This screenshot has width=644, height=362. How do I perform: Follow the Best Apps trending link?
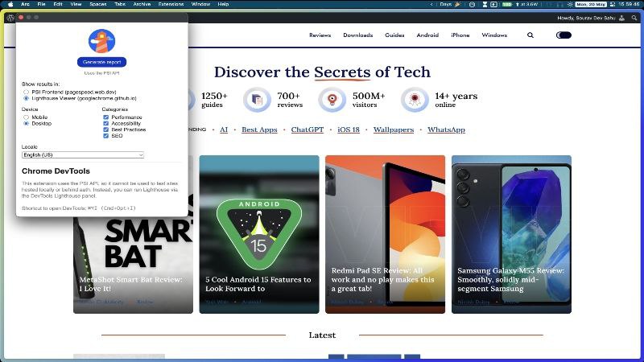[x=259, y=130]
